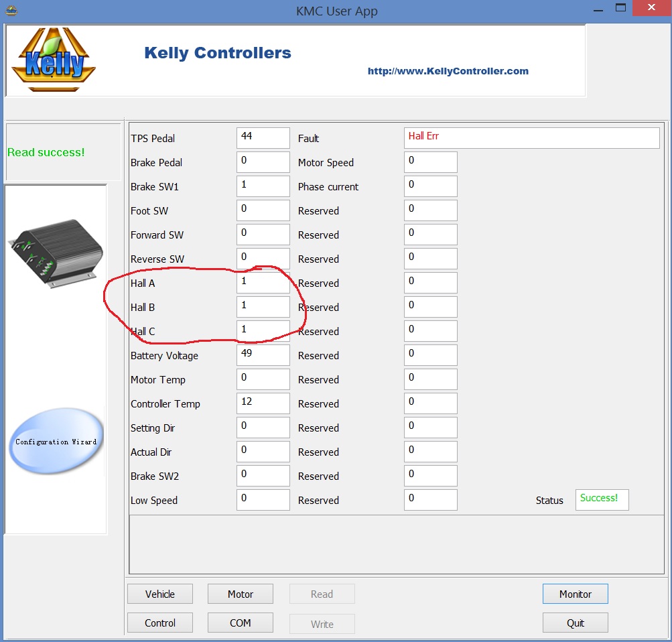Click the 'TPS Pedal' label
Image resolution: width=672 pixels, height=642 pixels.
tap(153, 139)
